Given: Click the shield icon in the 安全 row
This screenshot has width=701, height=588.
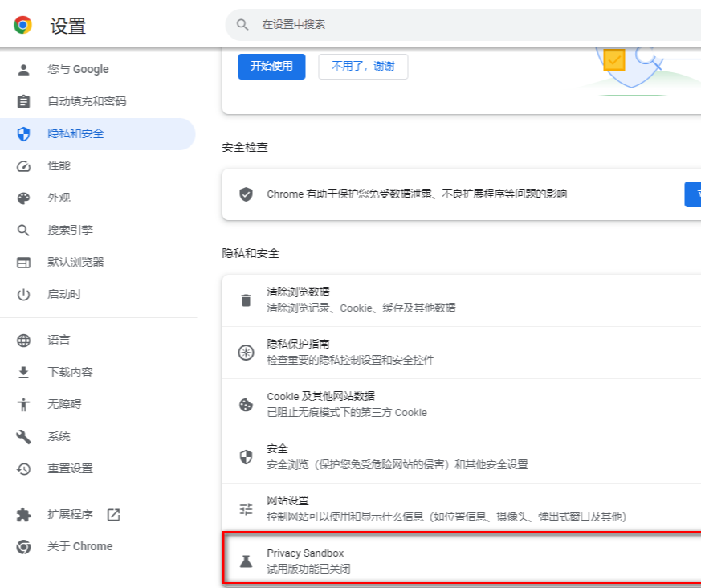Looking at the screenshot, I should (x=246, y=457).
